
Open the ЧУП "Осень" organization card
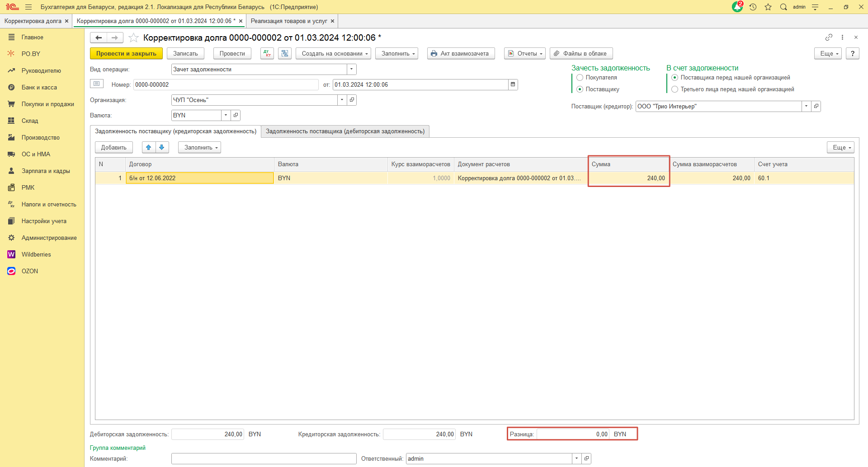352,100
